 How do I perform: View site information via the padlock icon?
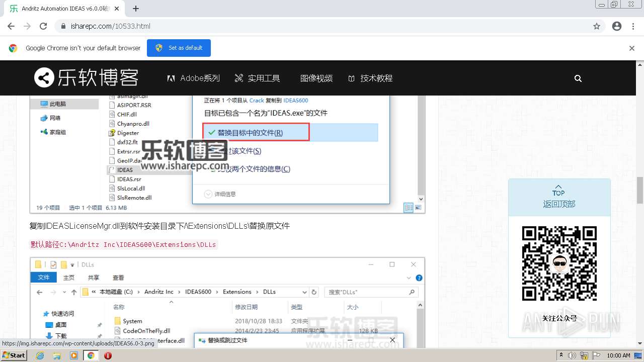(63, 26)
